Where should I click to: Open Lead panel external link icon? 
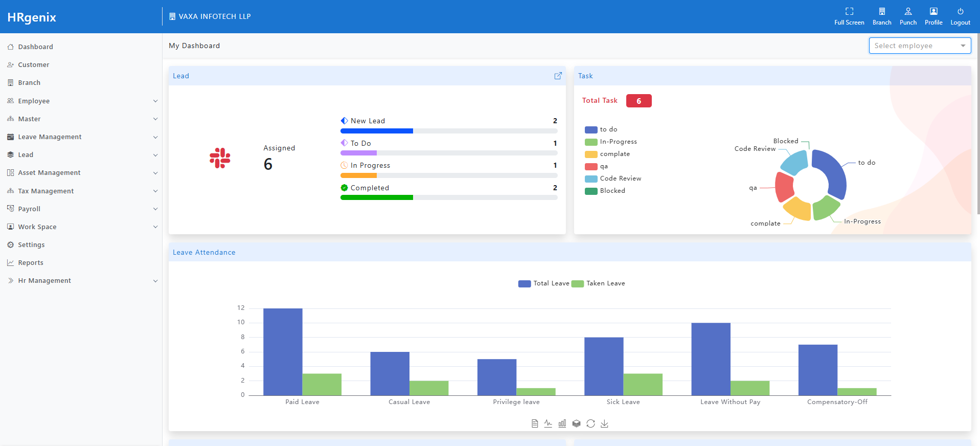coord(558,76)
